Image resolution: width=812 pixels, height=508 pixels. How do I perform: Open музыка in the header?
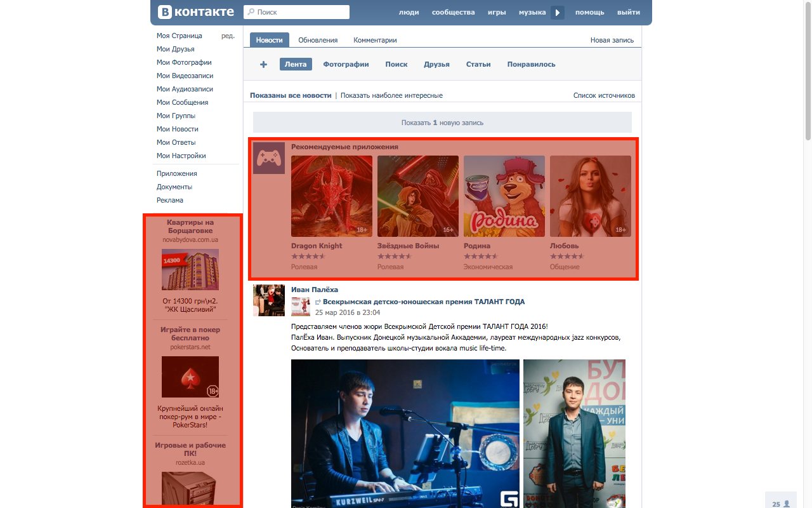(x=532, y=12)
